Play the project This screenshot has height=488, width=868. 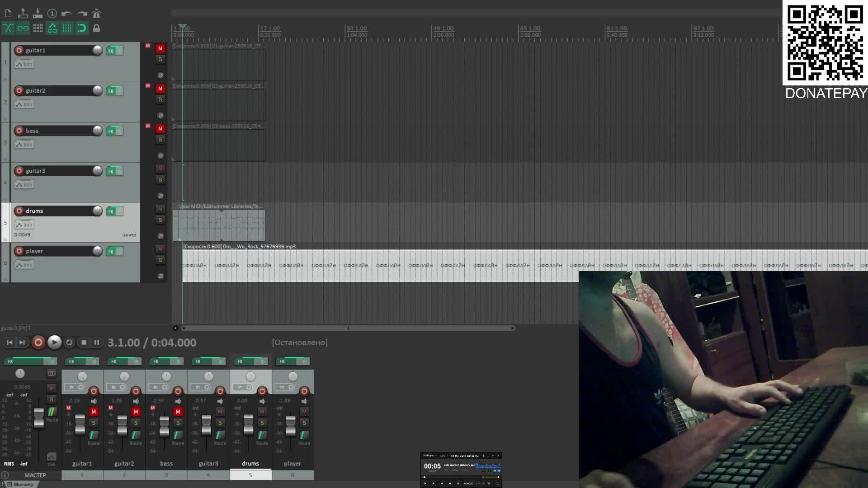click(54, 343)
